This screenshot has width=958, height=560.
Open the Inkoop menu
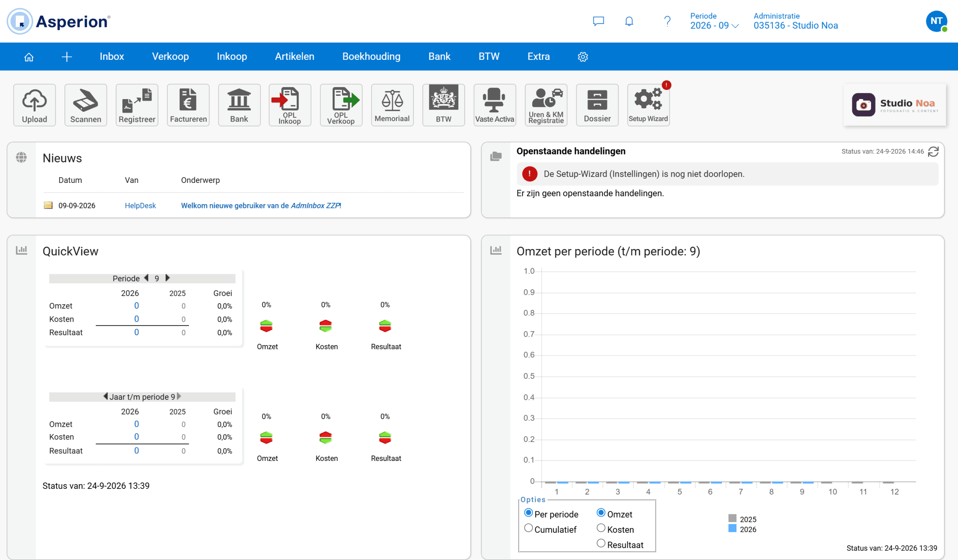(x=232, y=56)
